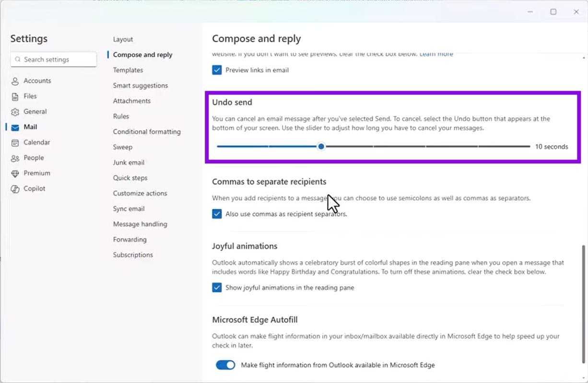Click Commas to separate recipients heading
This screenshot has height=383, width=588.
[269, 182]
